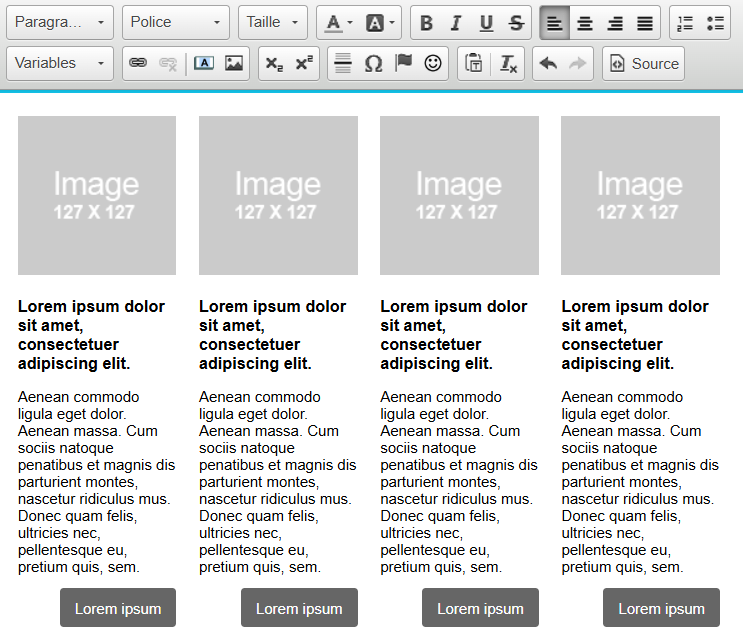The image size is (743, 638).
Task: Enable underline formatting
Action: (x=486, y=23)
